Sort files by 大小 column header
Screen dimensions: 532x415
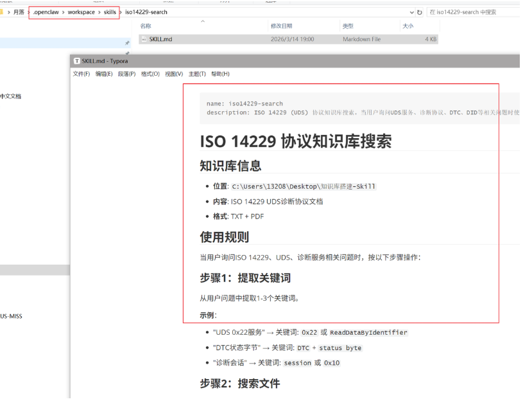pyautogui.click(x=408, y=26)
